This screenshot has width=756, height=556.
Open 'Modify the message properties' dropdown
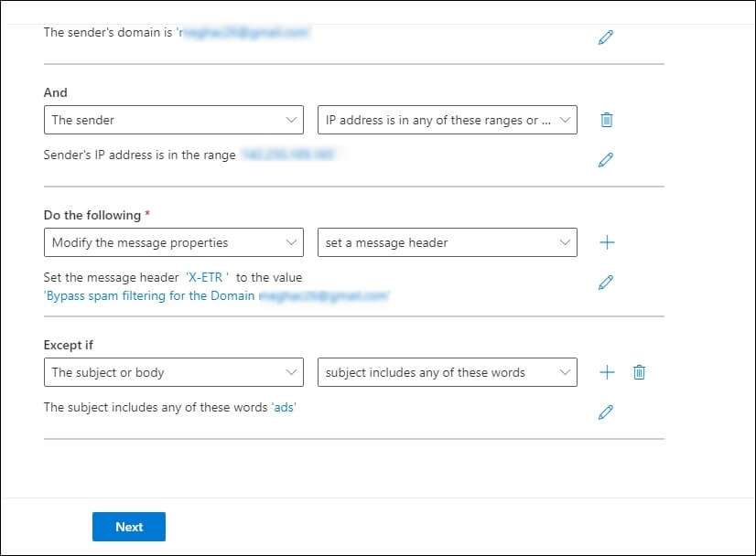tap(174, 242)
